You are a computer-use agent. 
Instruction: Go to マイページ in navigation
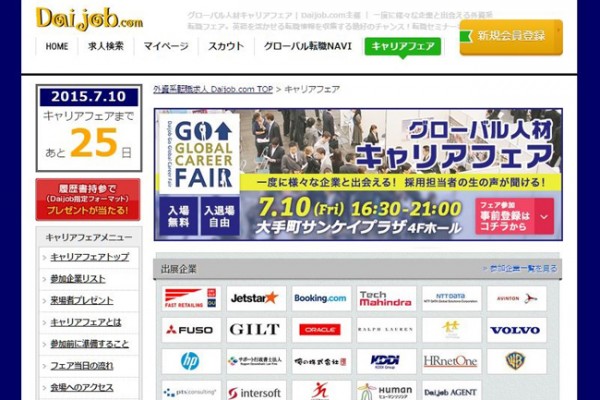(x=166, y=46)
